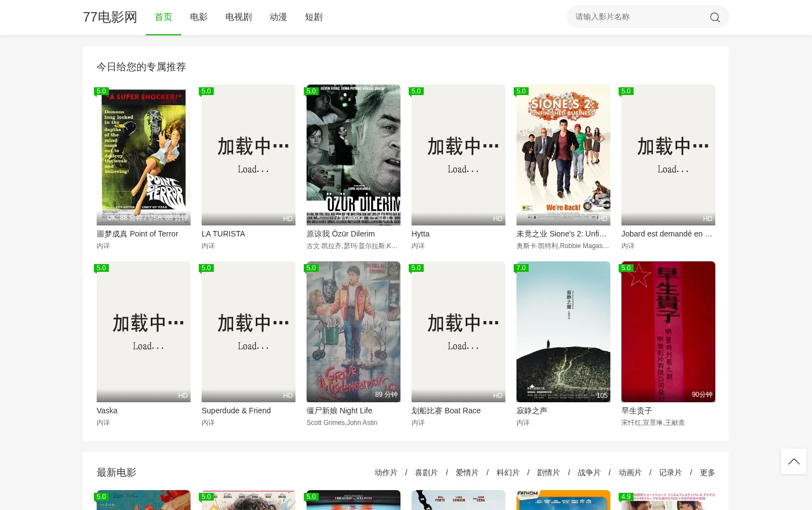The width and height of the screenshot is (812, 510).
Task: Filter latest movies by 战争片
Action: (x=589, y=472)
